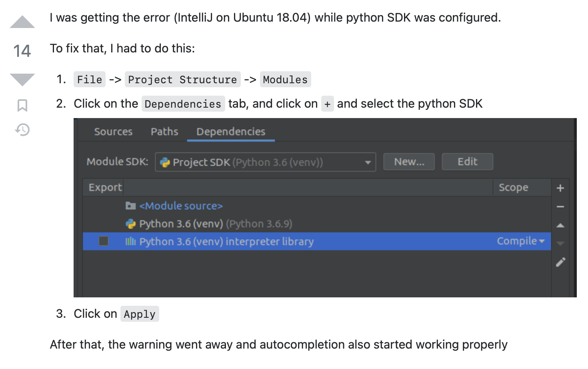Click the Edit button
Viewport: 588px width, 369px height.
[x=467, y=162]
